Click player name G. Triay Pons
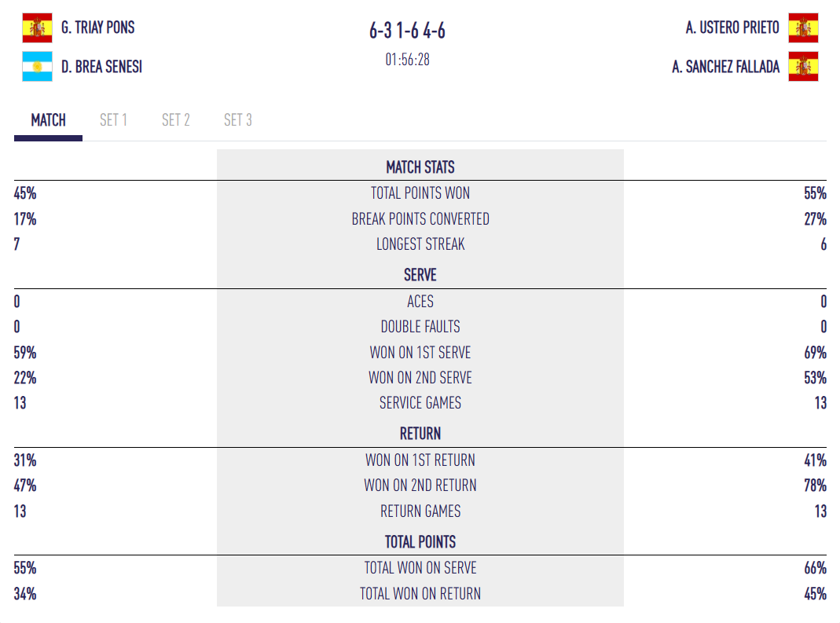The width and height of the screenshot is (840, 623). point(98,28)
